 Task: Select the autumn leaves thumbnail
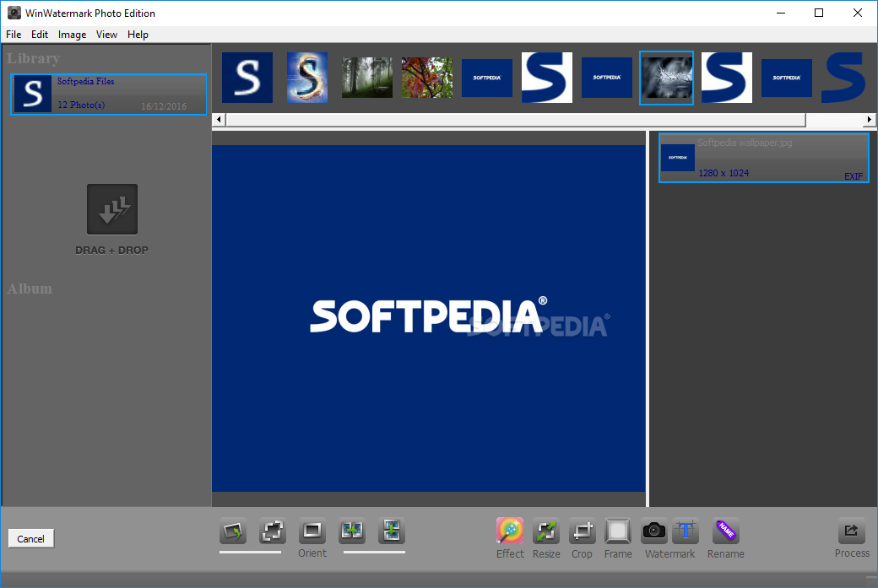coord(426,78)
